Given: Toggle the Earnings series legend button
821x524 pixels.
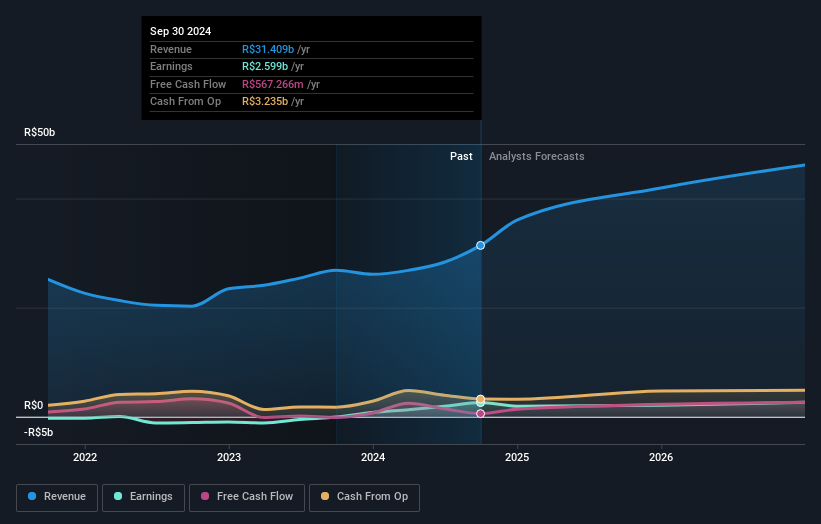Looking at the screenshot, I should pyautogui.click(x=143, y=497).
